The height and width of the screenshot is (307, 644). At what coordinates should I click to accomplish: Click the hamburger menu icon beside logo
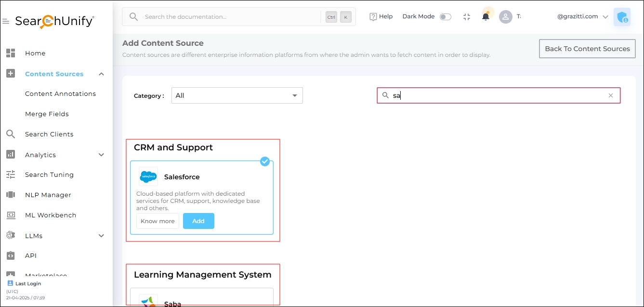click(6, 22)
